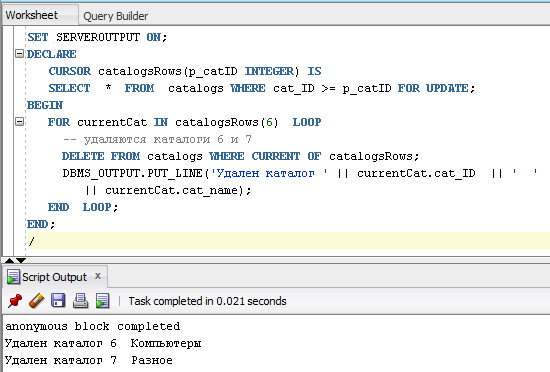This screenshot has height=372, width=550.
Task: Click the END LOOP line
Action: 83,207
